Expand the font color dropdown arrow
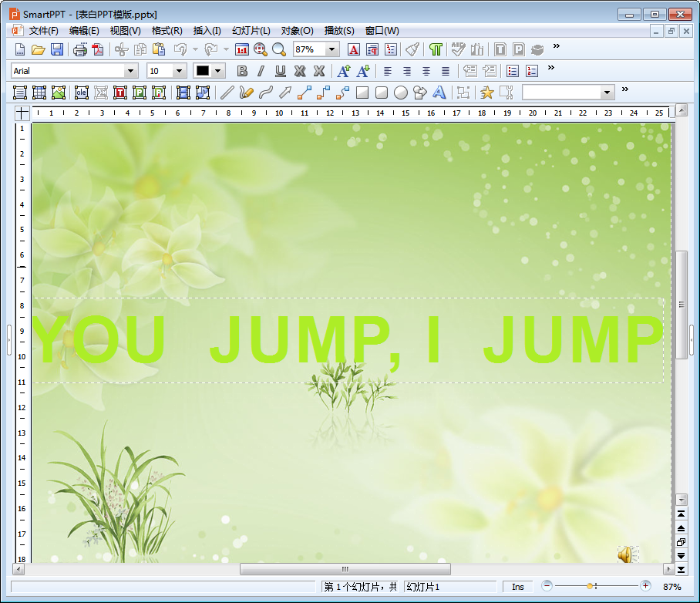Screen dimensions: 700x603 point(217,71)
